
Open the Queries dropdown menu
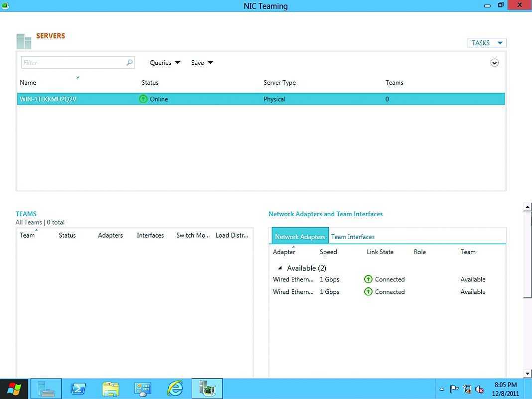(x=165, y=63)
